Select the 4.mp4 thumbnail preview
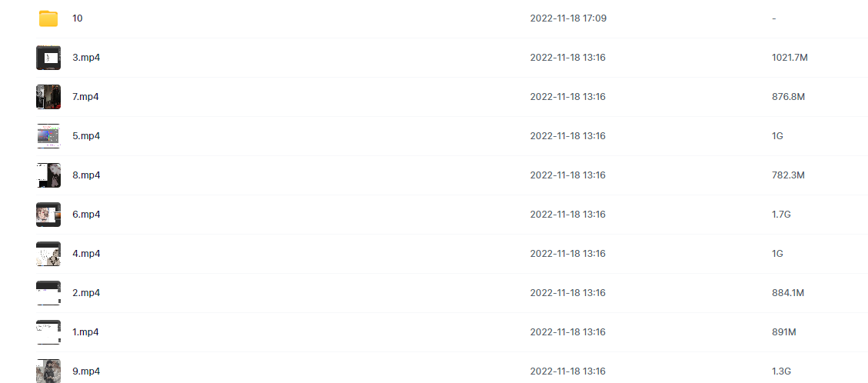The height and width of the screenshot is (383, 868). [x=48, y=254]
